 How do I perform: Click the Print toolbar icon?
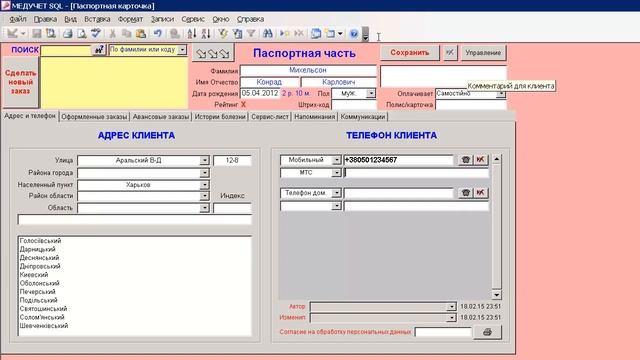coord(68,33)
